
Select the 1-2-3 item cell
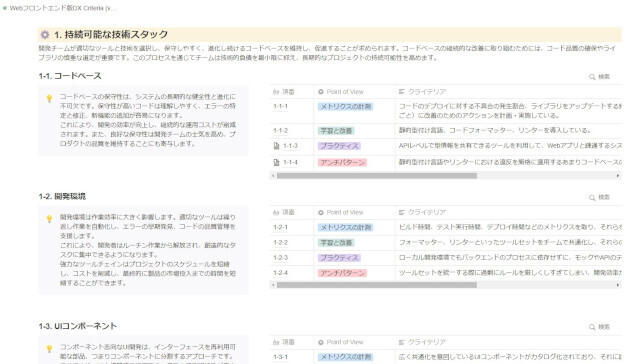[x=281, y=258]
